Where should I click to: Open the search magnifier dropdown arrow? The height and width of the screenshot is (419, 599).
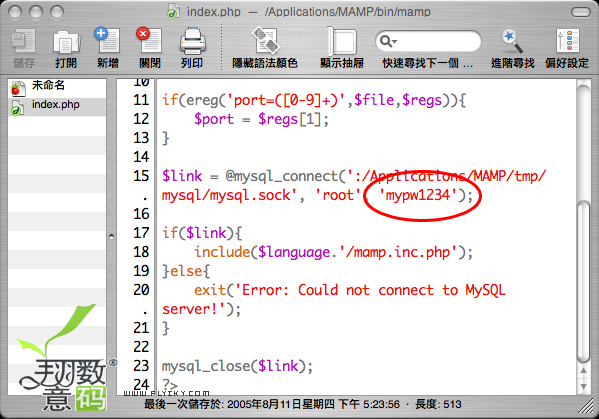click(395, 41)
